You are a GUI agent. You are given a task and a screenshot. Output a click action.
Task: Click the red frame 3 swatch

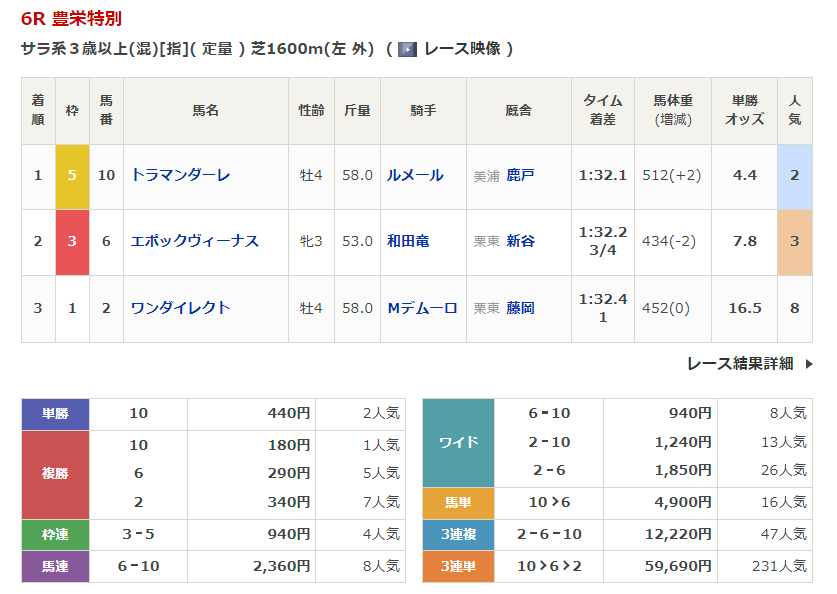coord(72,241)
